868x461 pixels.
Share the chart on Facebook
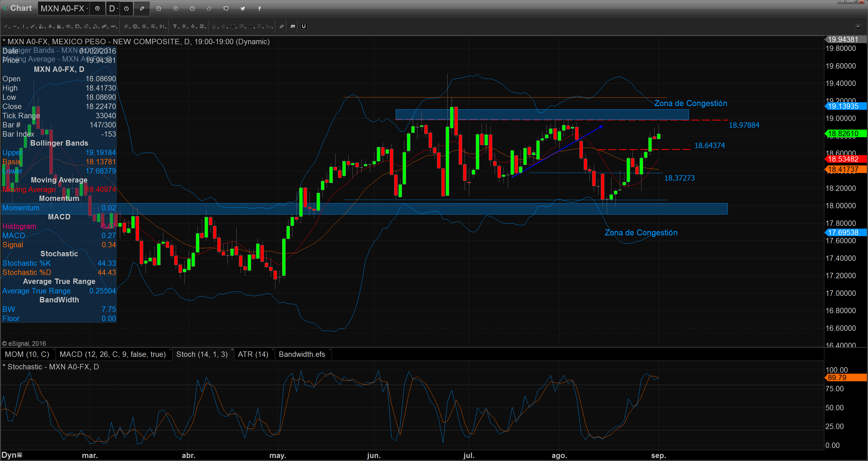click(x=260, y=8)
